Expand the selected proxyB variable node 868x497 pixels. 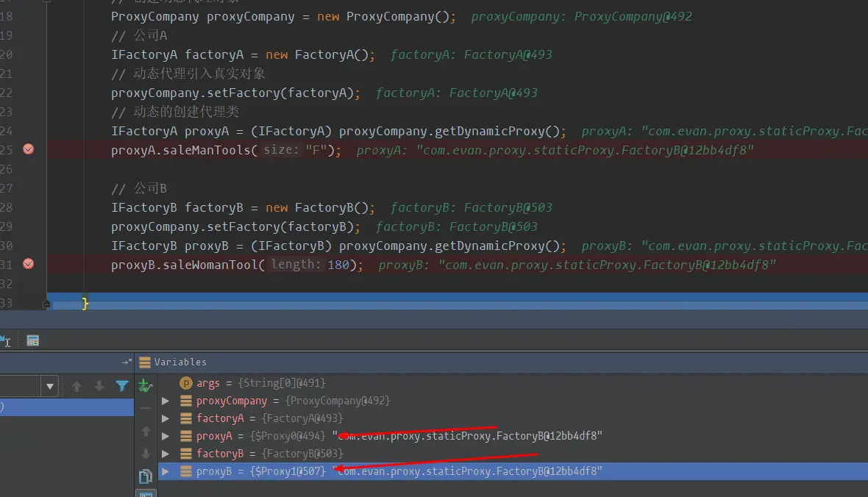[x=165, y=471]
